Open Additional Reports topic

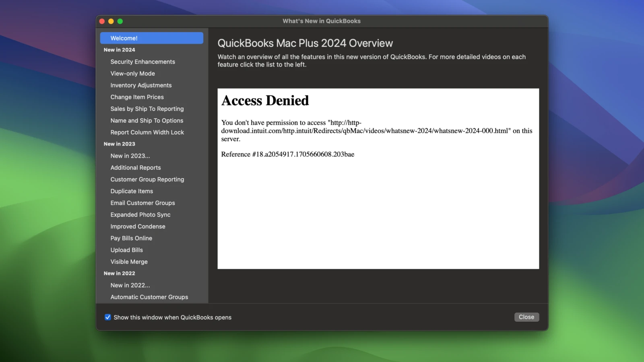tap(136, 167)
